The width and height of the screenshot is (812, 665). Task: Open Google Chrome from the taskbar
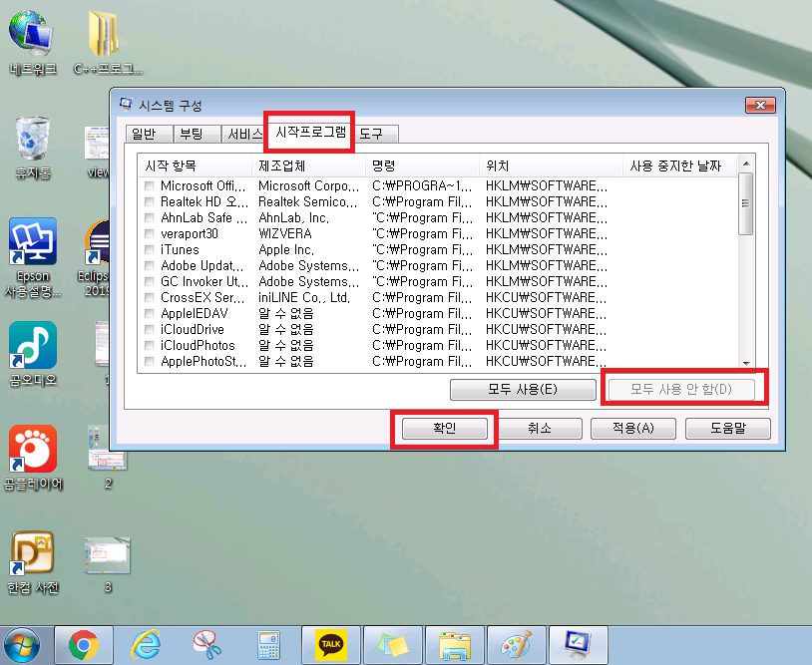pyautogui.click(x=84, y=645)
